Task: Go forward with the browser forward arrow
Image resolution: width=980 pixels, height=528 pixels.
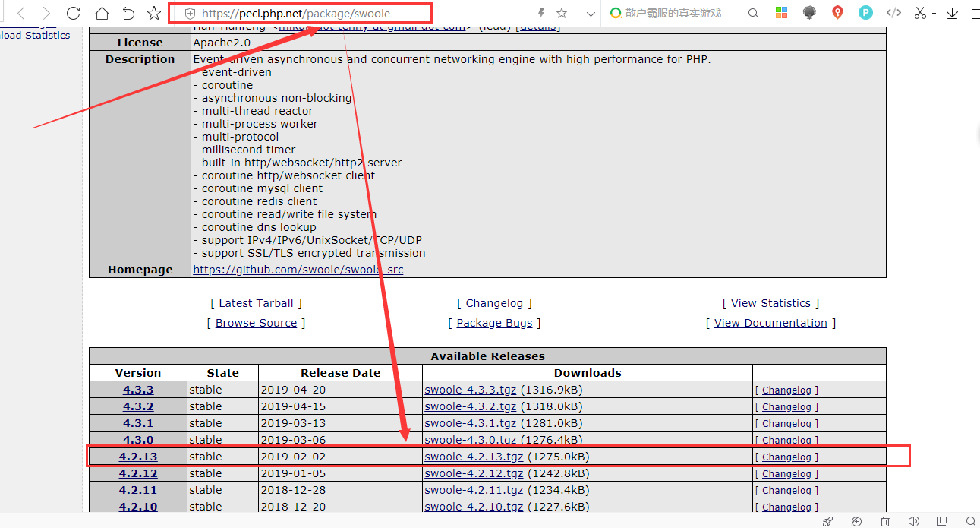Action: click(x=47, y=13)
